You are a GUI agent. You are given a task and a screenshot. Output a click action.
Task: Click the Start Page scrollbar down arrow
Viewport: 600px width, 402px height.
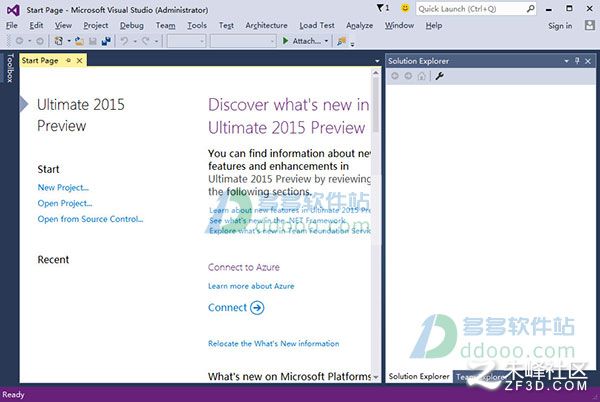pyautogui.click(x=376, y=377)
